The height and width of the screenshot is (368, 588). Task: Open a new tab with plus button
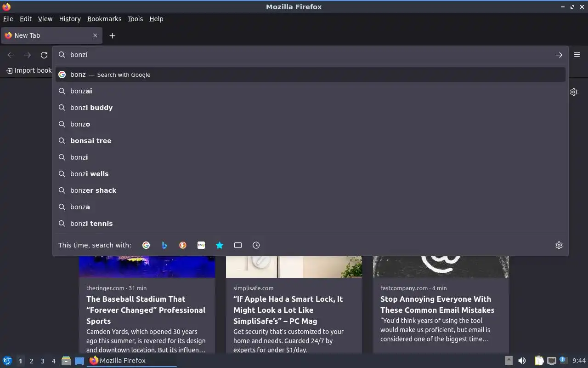click(112, 35)
